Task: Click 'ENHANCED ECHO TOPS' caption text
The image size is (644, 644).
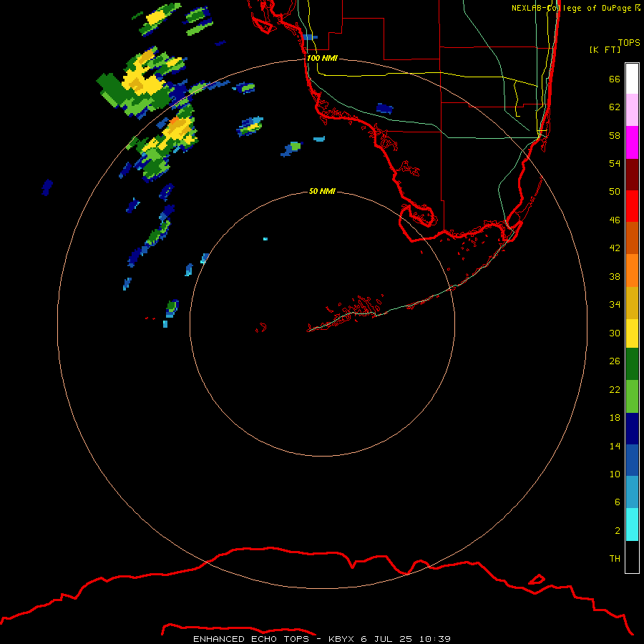Action: [251, 639]
